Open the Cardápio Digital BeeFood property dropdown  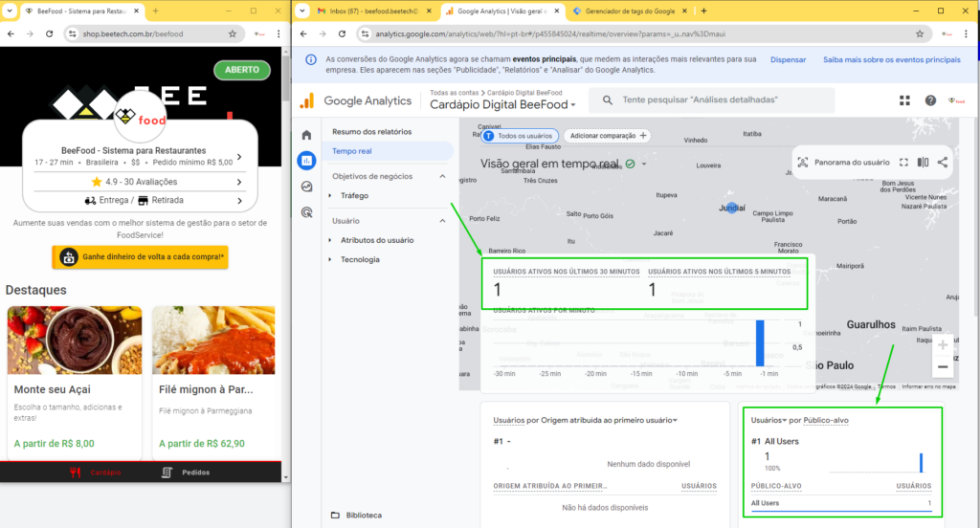coord(502,105)
